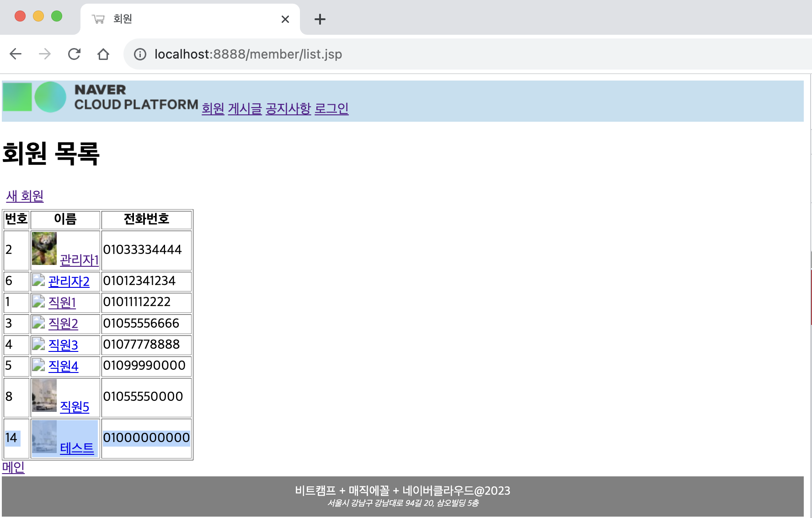Click member number 14 cell
The width and height of the screenshot is (812, 518).
pyautogui.click(x=16, y=438)
